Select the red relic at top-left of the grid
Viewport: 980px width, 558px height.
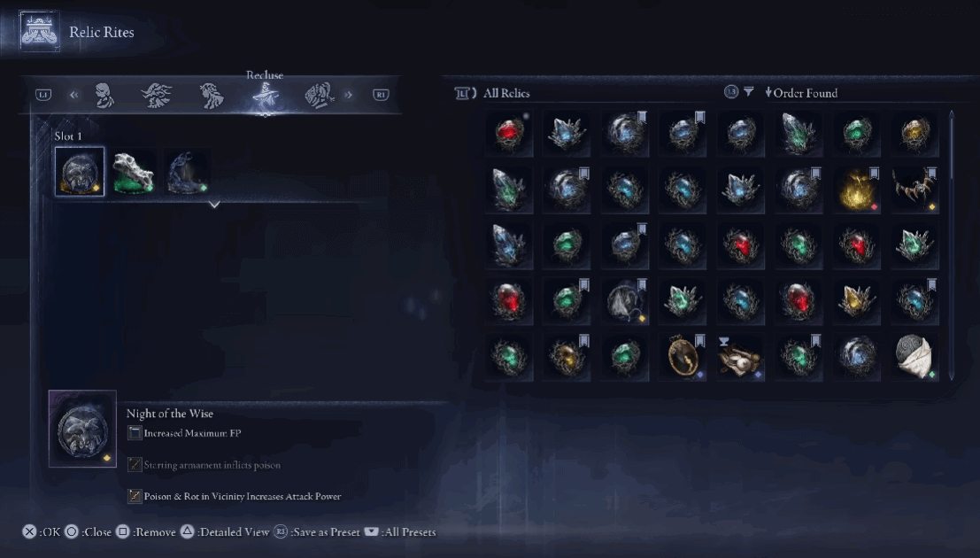pos(509,133)
